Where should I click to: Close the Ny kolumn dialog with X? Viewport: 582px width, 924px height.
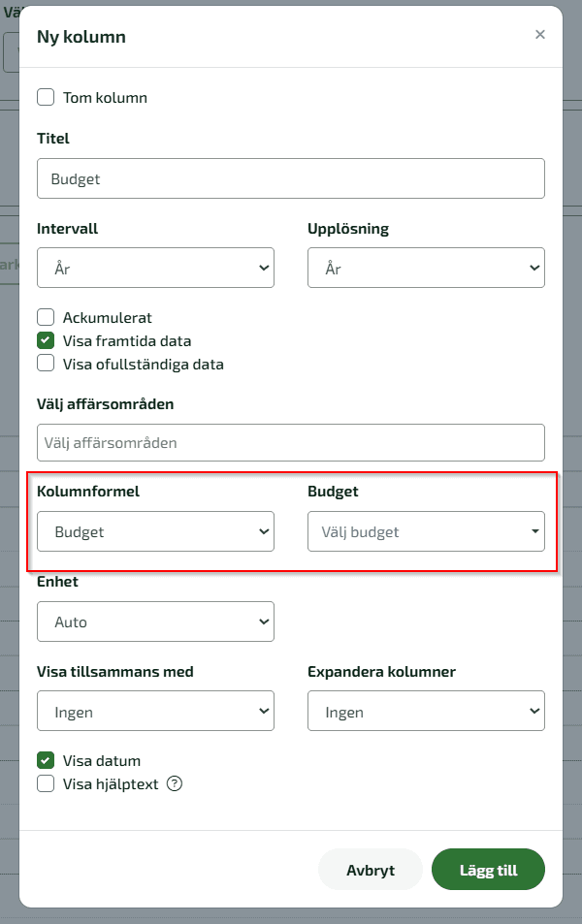pyautogui.click(x=539, y=35)
